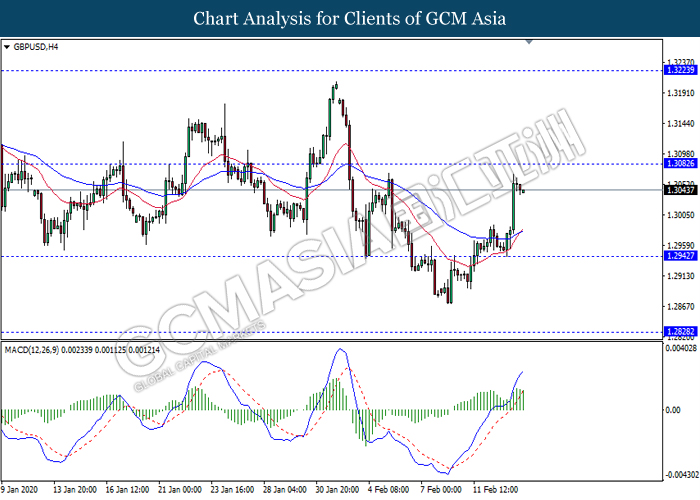Select the 1.29427 support price tag
Image resolution: width=700 pixels, height=500 pixels.
click(679, 256)
